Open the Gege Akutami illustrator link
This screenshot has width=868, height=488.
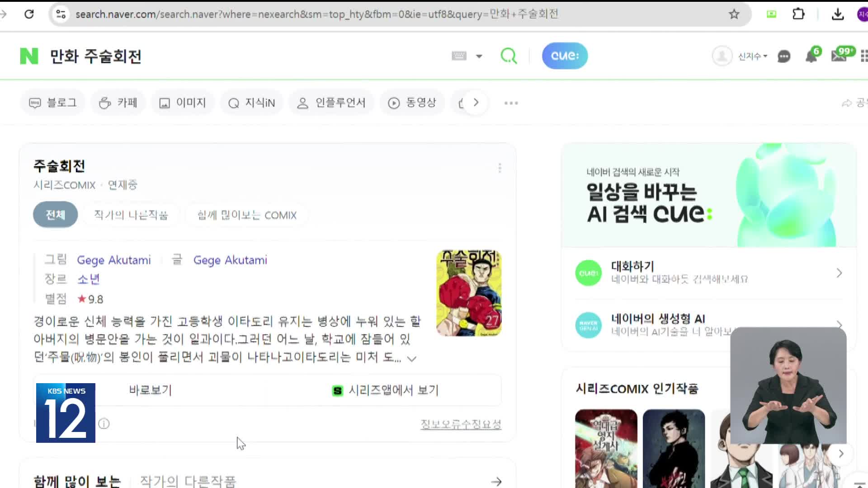click(x=114, y=260)
